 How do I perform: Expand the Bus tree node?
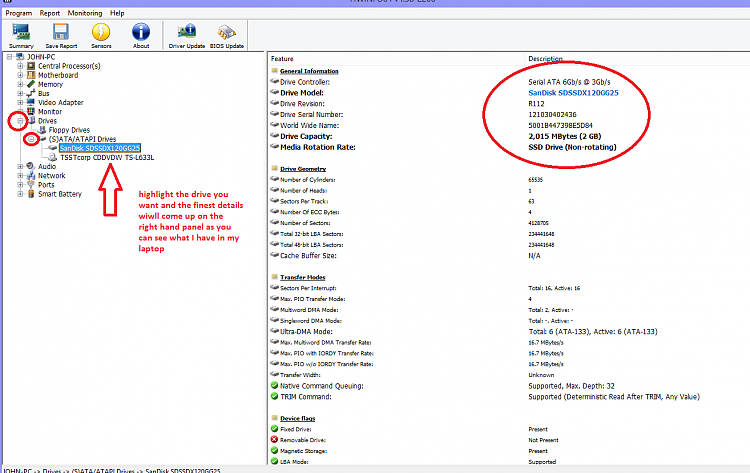coord(20,93)
